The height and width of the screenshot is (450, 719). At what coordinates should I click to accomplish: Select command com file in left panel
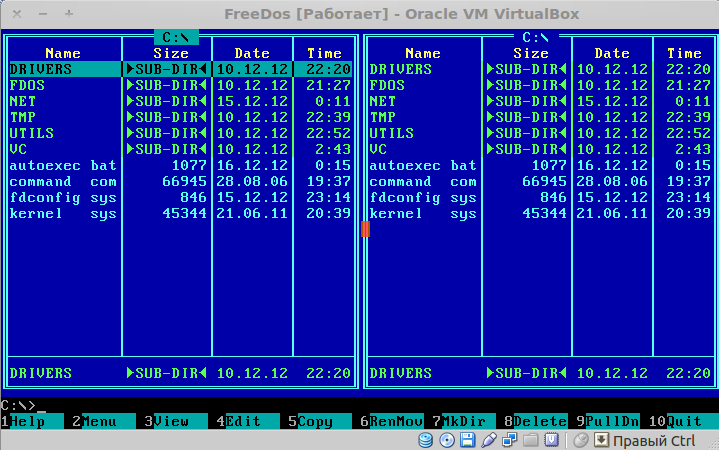181,182
